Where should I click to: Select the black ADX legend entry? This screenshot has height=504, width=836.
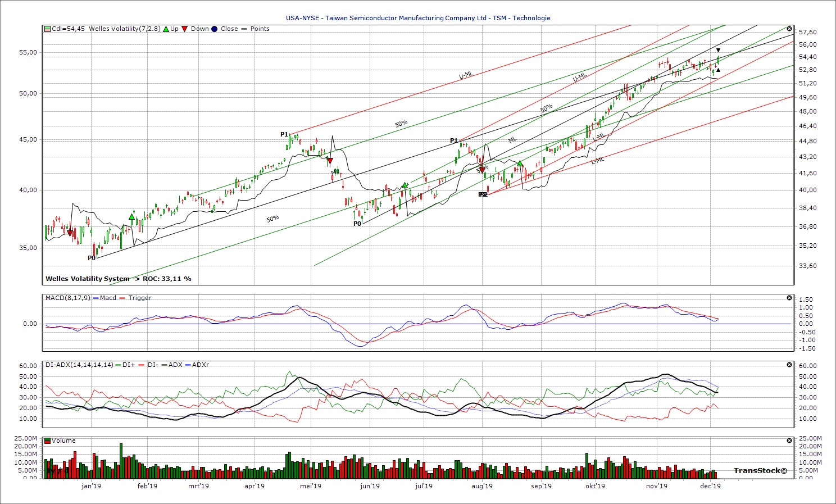[172, 365]
